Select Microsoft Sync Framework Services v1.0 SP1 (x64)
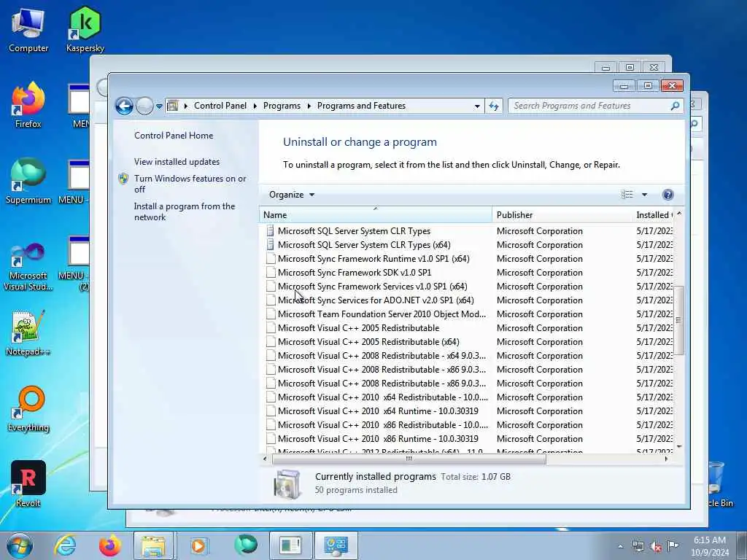 (x=467, y=286)
